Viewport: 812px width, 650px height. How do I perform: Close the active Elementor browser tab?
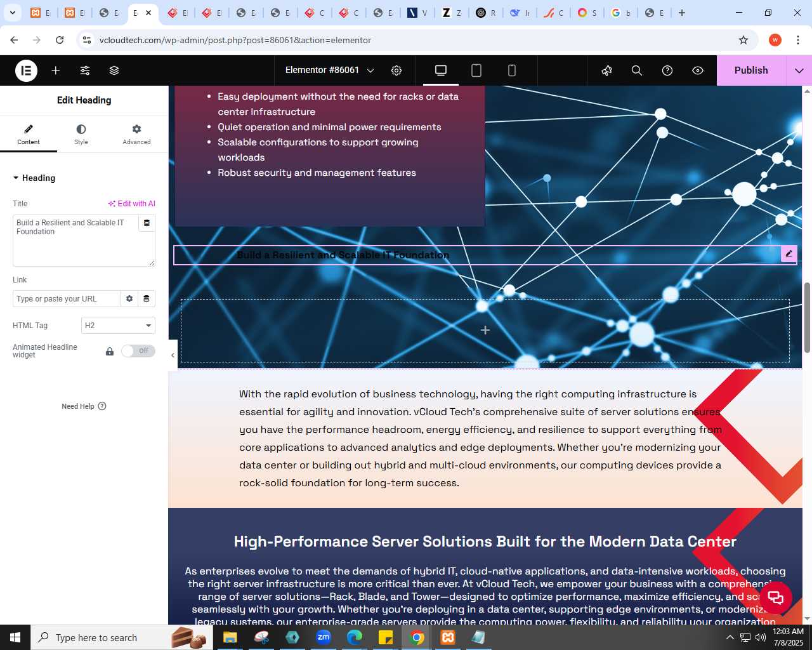(x=148, y=13)
